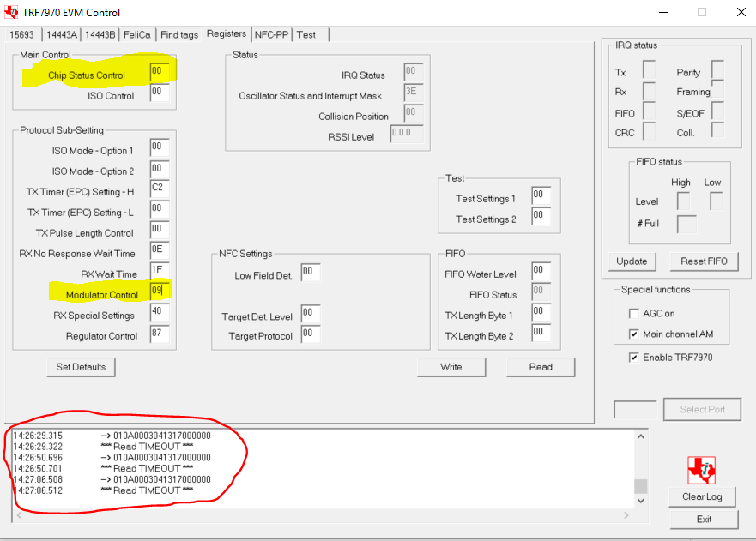The height and width of the screenshot is (541, 756).
Task: Select the NFC-PP tab
Action: click(x=271, y=34)
